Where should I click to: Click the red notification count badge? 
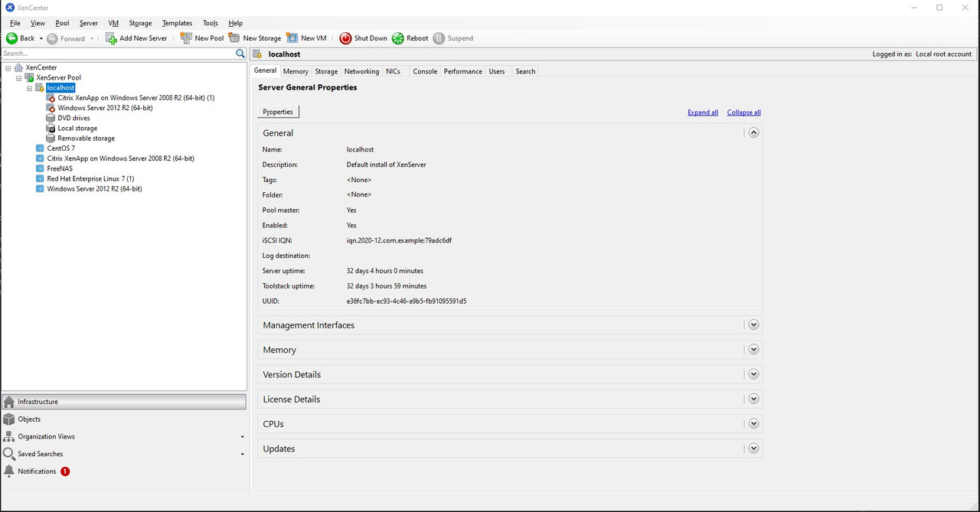(65, 471)
